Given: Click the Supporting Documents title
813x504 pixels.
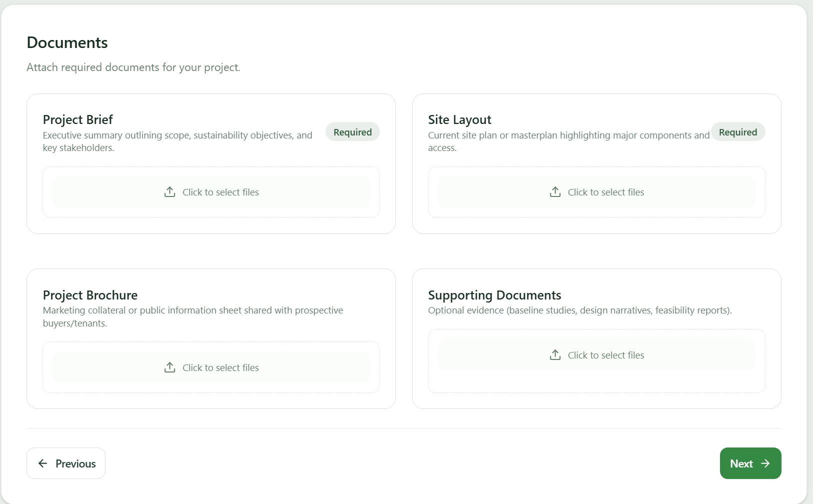Looking at the screenshot, I should [494, 295].
